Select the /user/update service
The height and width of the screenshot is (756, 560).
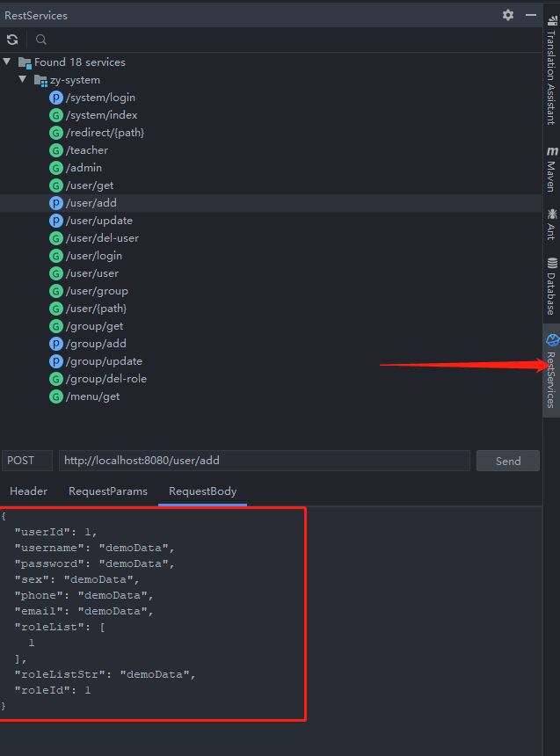tap(99, 221)
